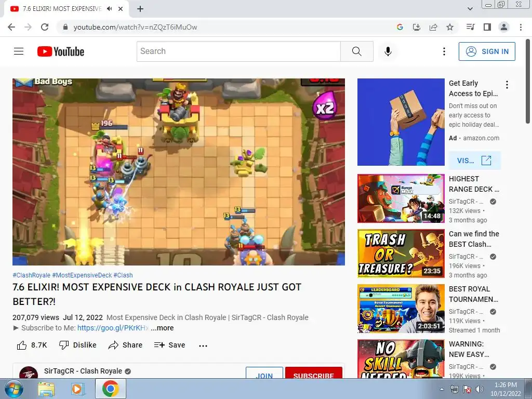
Task: Click the video player to pause
Action: coord(179,172)
